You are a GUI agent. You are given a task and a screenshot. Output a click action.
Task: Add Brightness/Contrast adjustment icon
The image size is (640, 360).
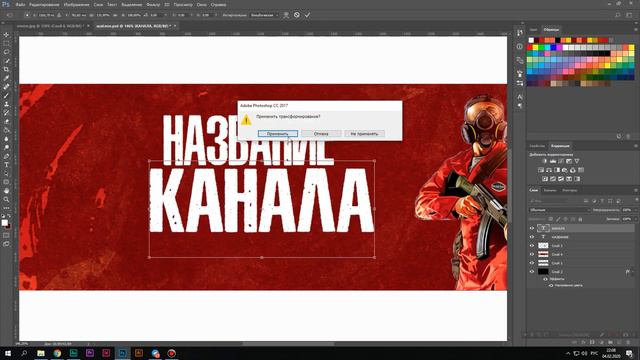click(x=544, y=161)
